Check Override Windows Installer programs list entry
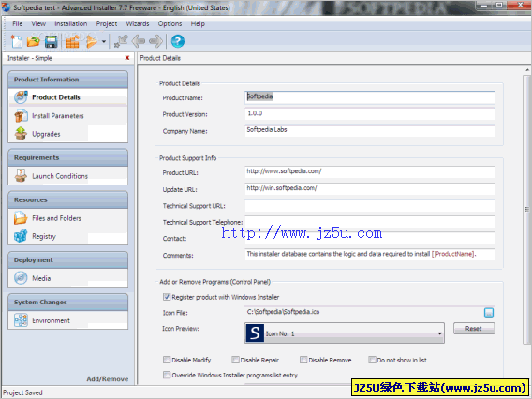The image size is (532, 399). tap(167, 375)
